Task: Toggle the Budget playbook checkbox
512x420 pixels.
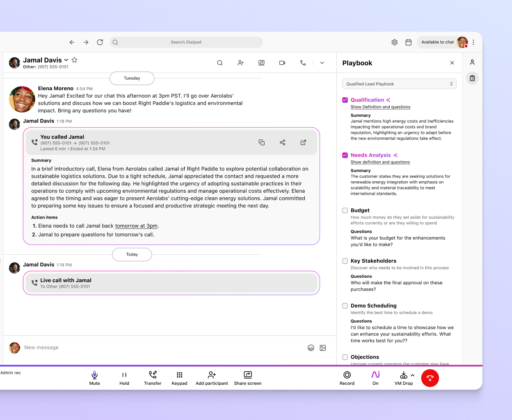Action: coord(345,210)
